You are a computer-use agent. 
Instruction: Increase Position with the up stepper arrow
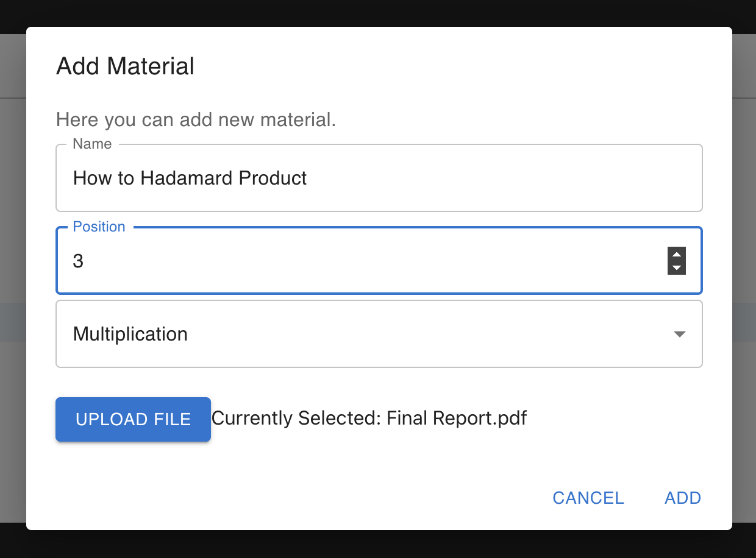pyautogui.click(x=677, y=255)
